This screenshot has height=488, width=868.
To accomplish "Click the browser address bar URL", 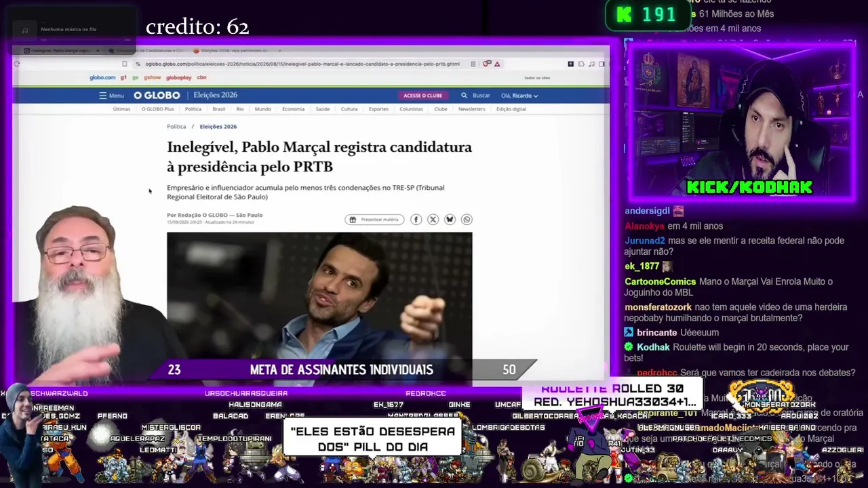I will 302,64.
